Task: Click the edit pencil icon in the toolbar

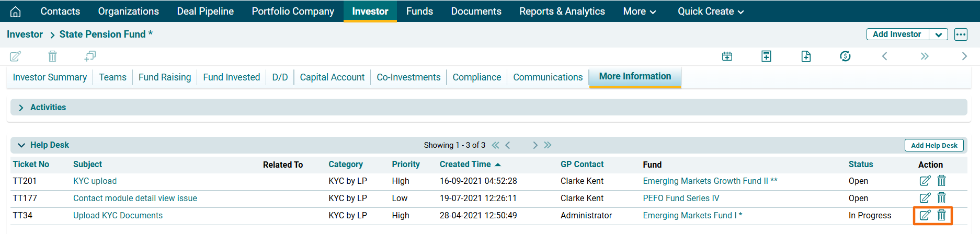Action: tap(16, 56)
